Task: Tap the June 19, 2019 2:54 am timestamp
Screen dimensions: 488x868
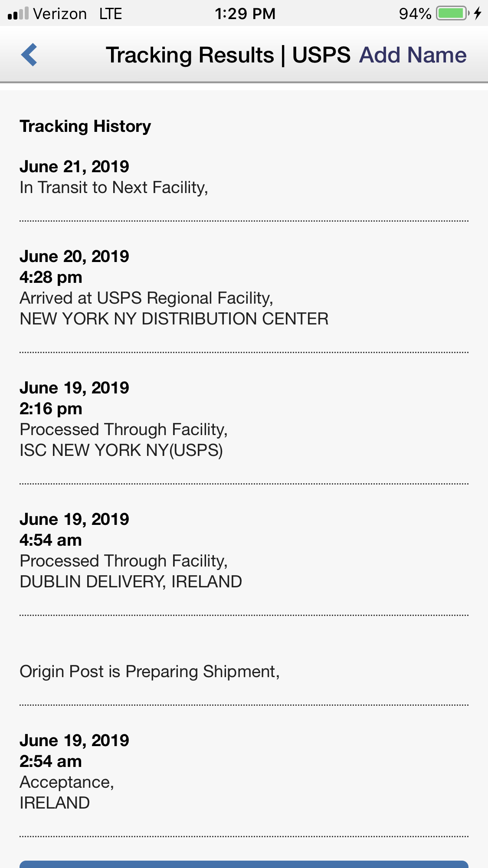Action: coord(74,751)
